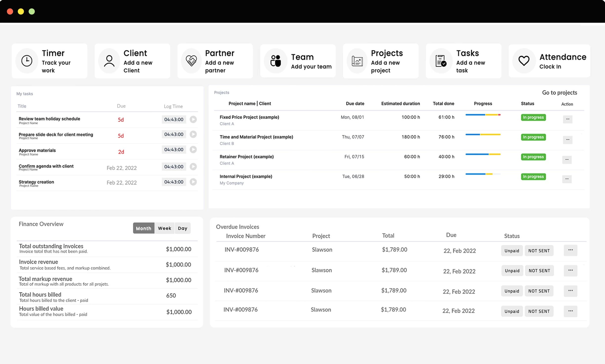
Task: Start timer for Review team holiday schedule
Action: (193, 119)
